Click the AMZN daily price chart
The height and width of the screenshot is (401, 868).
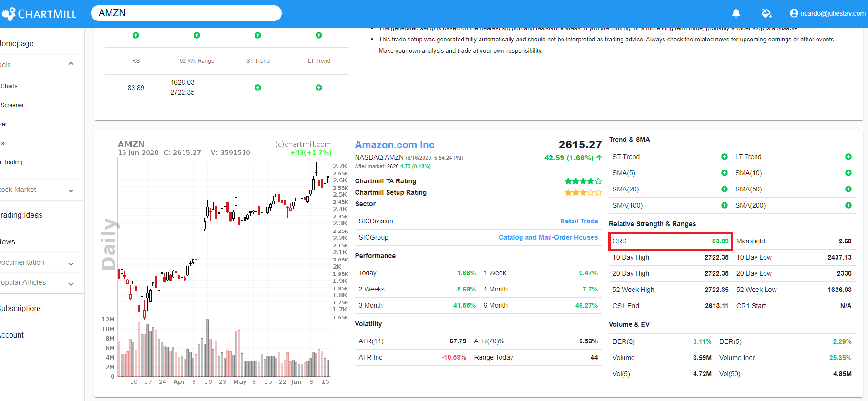[x=224, y=267]
